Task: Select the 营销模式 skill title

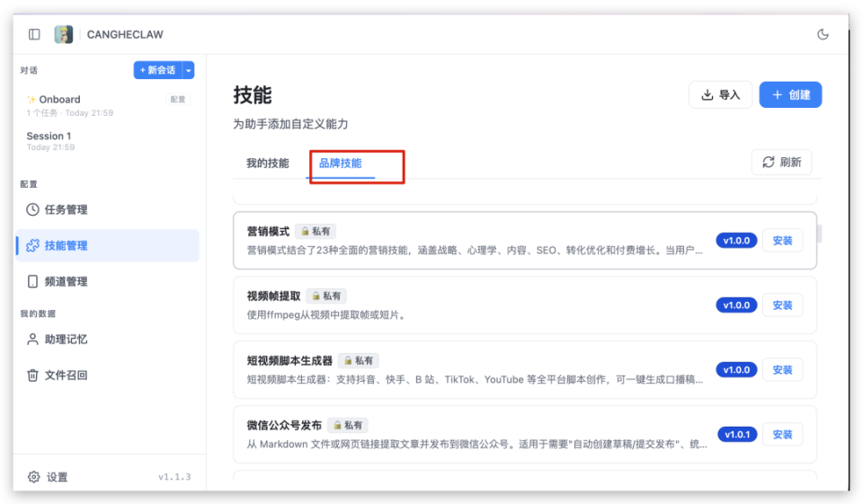Action: 268,232
